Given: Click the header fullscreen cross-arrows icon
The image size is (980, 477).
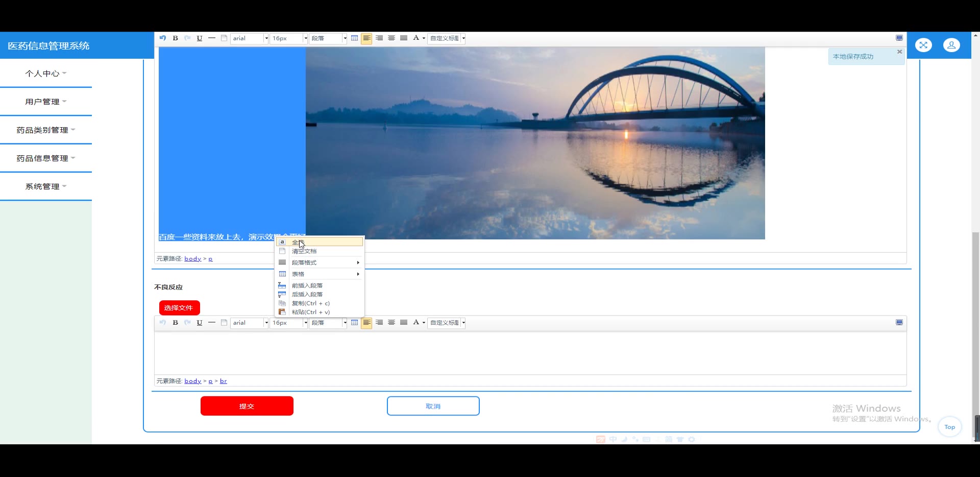Looking at the screenshot, I should 923,45.
